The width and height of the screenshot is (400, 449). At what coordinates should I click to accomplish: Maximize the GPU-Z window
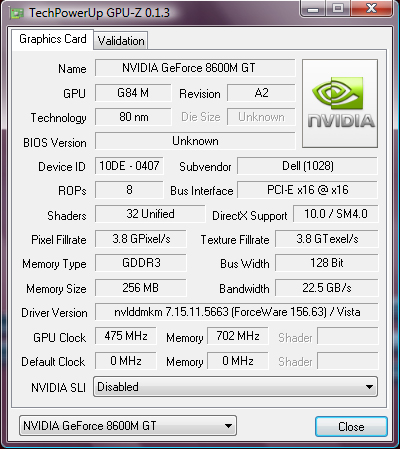click(x=338, y=9)
